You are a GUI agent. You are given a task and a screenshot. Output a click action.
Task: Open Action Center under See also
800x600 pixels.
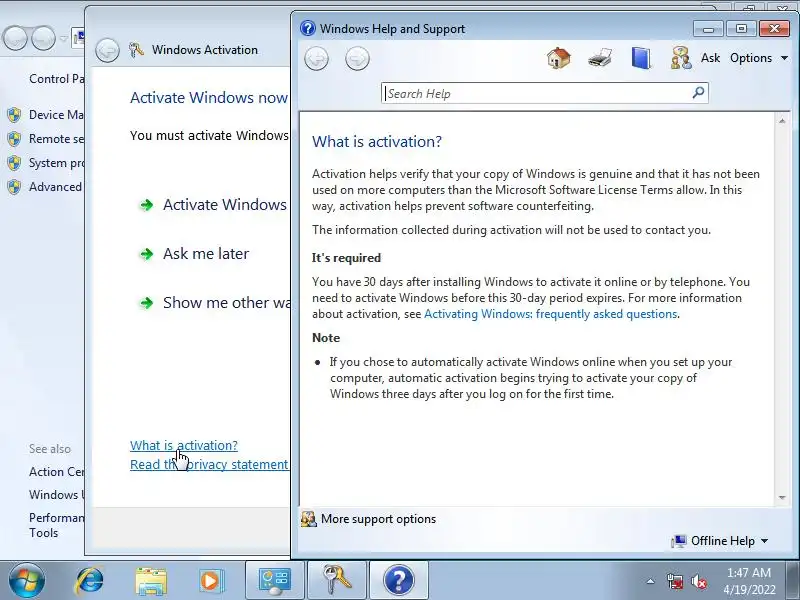(56, 472)
